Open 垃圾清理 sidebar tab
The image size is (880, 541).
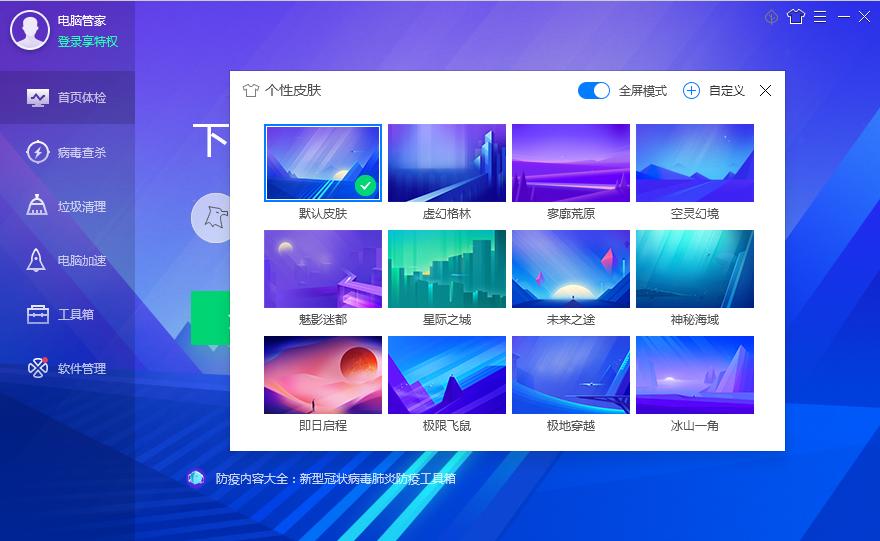[67, 207]
